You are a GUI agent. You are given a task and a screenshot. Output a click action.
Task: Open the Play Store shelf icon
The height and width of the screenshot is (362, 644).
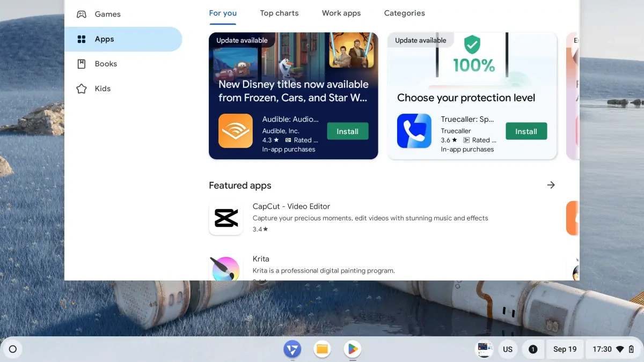352,349
